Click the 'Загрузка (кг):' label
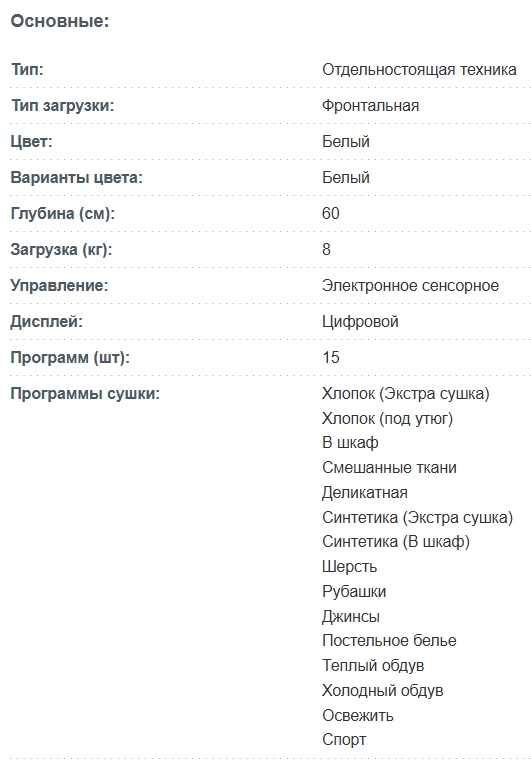The width and height of the screenshot is (531, 768). 61,249
